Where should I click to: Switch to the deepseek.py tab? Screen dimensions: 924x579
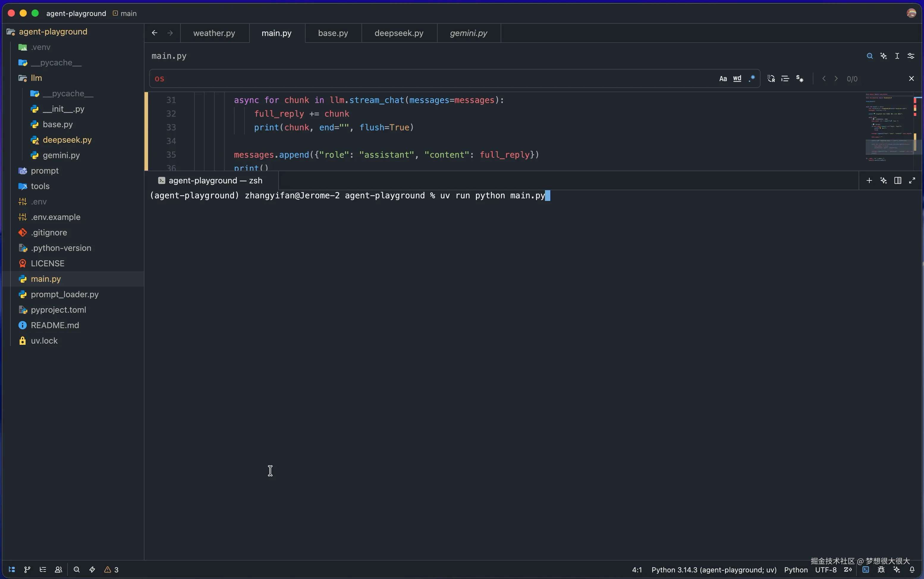(399, 33)
